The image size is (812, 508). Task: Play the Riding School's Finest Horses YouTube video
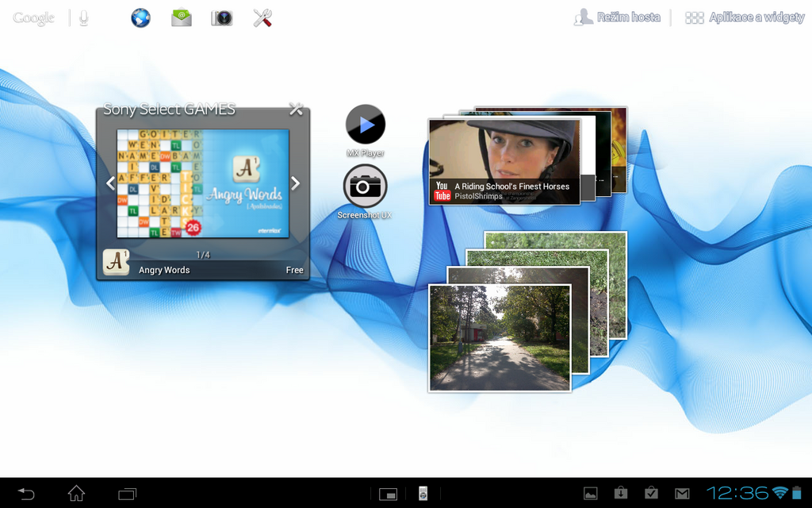coord(504,155)
